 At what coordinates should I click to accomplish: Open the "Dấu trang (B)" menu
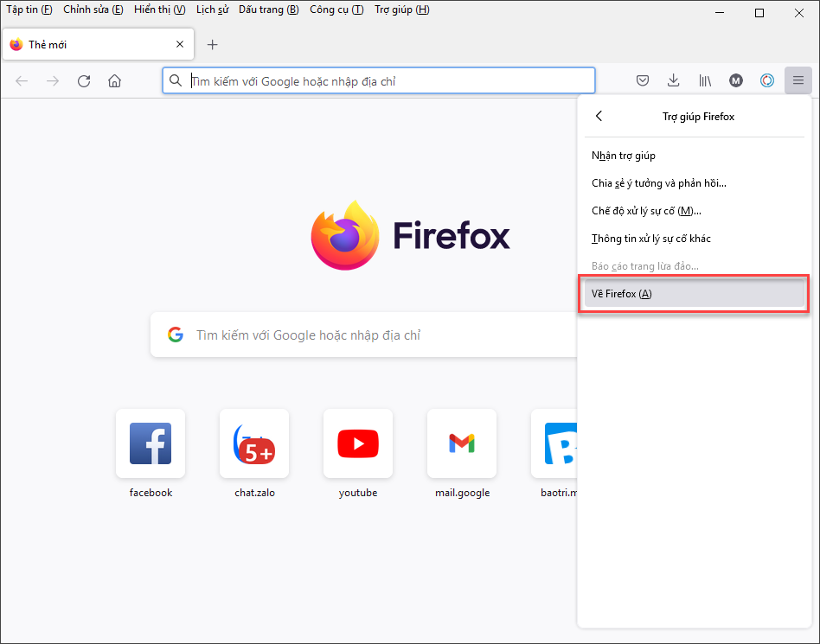[x=269, y=10]
